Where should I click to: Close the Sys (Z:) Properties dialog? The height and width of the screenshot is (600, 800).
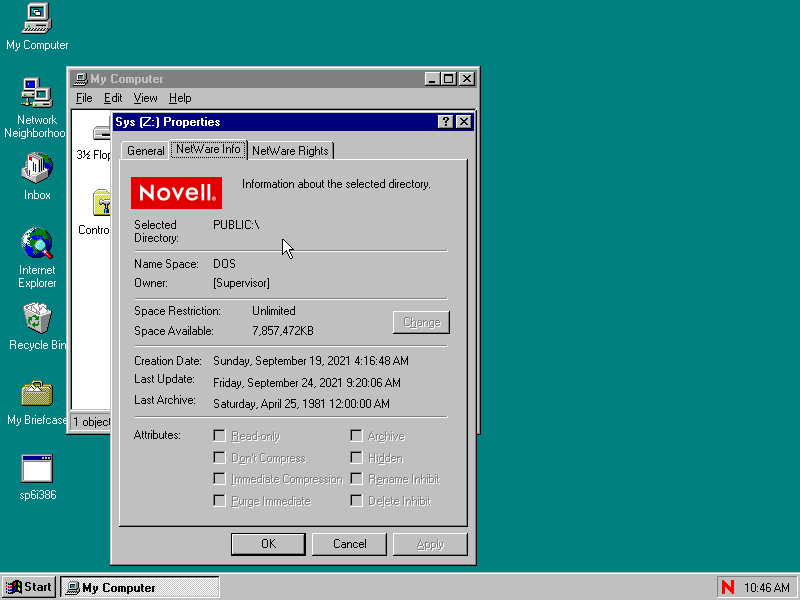click(464, 121)
